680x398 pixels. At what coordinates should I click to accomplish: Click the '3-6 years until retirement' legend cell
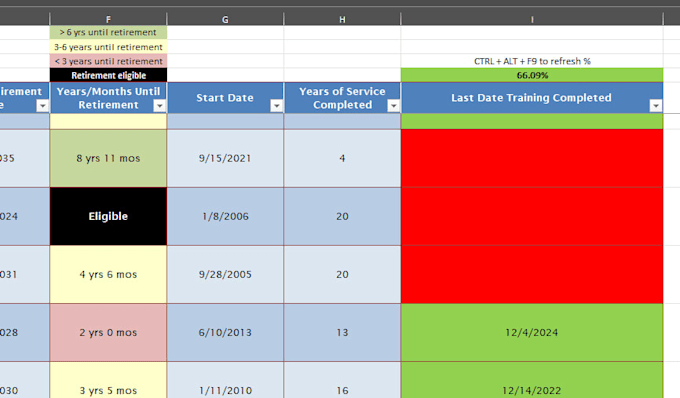point(108,47)
